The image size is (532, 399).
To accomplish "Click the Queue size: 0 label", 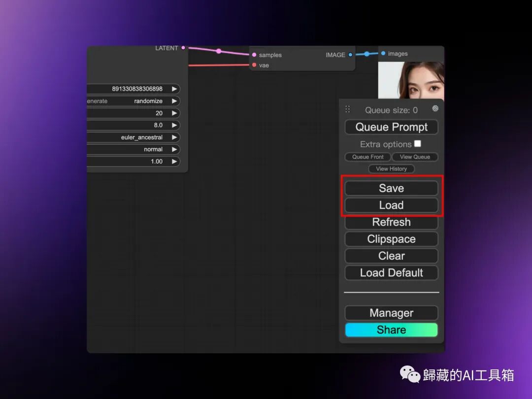I will coord(391,110).
